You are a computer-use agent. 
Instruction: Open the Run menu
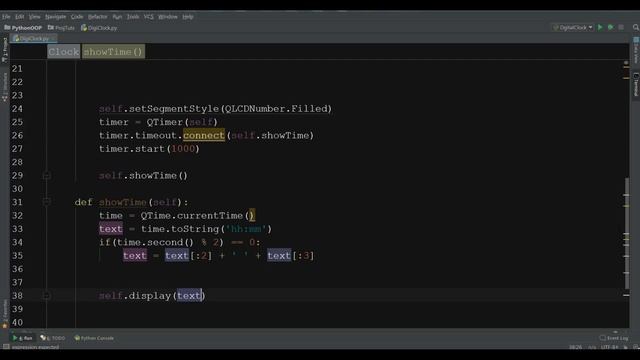coord(117,17)
